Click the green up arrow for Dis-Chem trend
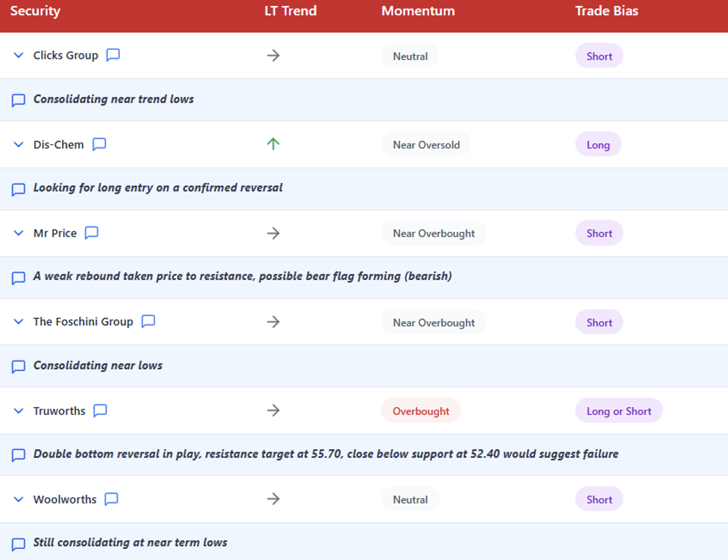The height and width of the screenshot is (560, 728). pyautogui.click(x=273, y=144)
